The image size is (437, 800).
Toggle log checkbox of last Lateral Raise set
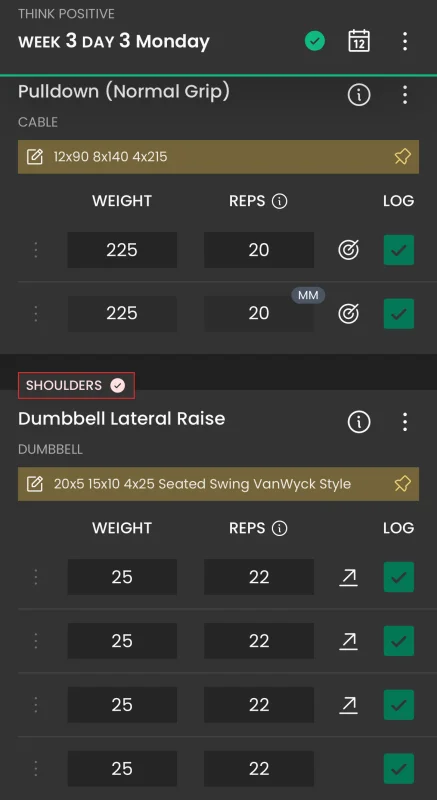pyautogui.click(x=399, y=769)
